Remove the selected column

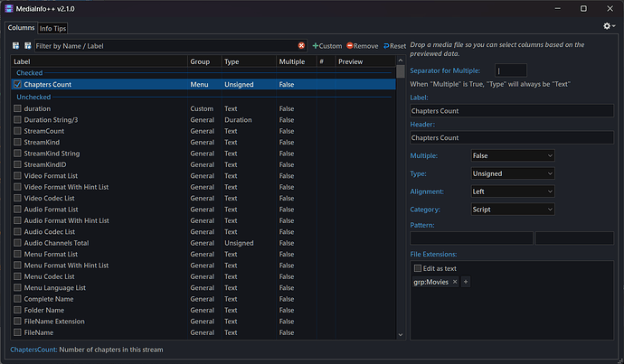(362, 45)
